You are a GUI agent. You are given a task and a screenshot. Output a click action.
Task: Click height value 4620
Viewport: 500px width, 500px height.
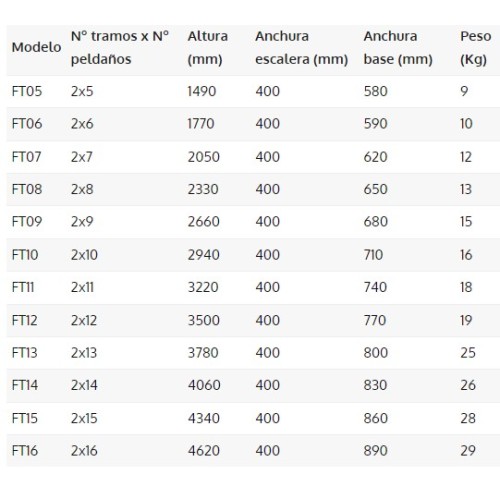[x=204, y=451]
